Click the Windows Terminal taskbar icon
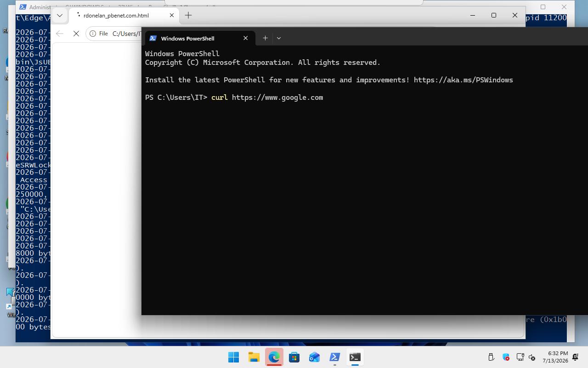This screenshot has height=368, width=588. (355, 357)
